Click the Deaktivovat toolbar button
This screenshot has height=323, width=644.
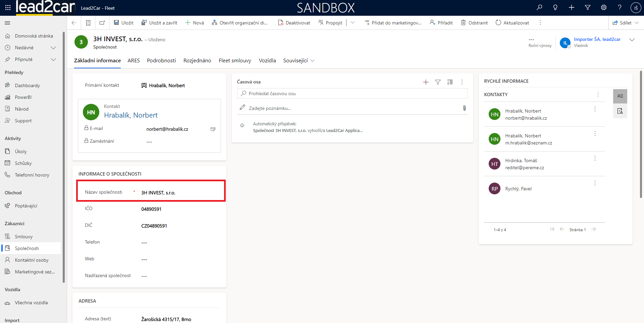point(294,23)
